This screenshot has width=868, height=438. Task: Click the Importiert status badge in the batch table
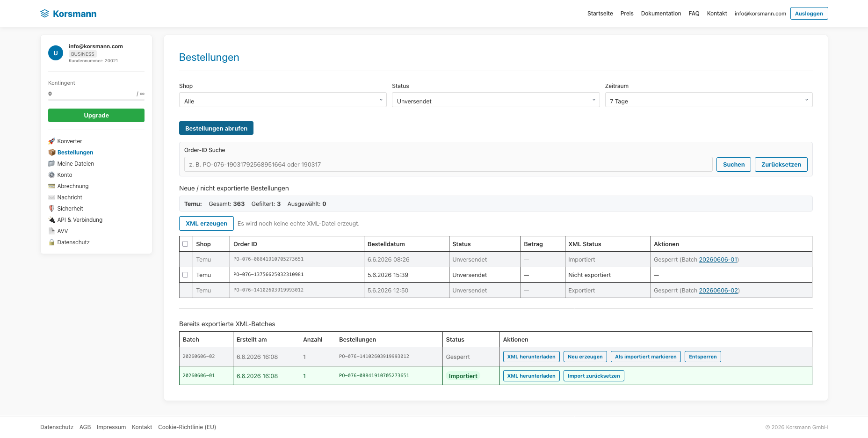pos(463,376)
